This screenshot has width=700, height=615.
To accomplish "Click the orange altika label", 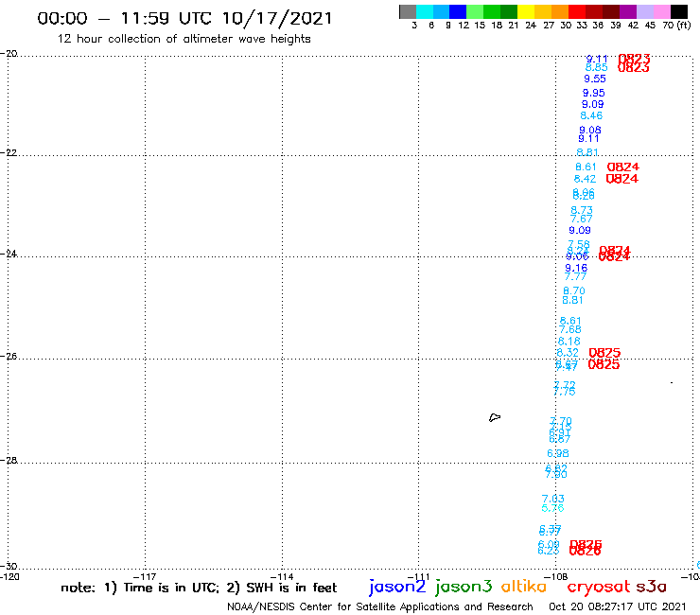I will [524, 587].
